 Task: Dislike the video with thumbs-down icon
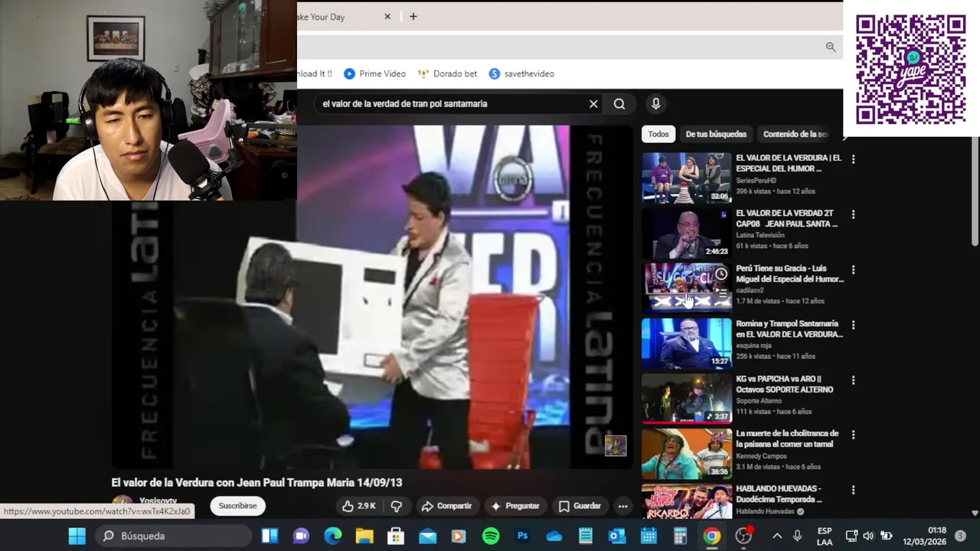coord(397,506)
